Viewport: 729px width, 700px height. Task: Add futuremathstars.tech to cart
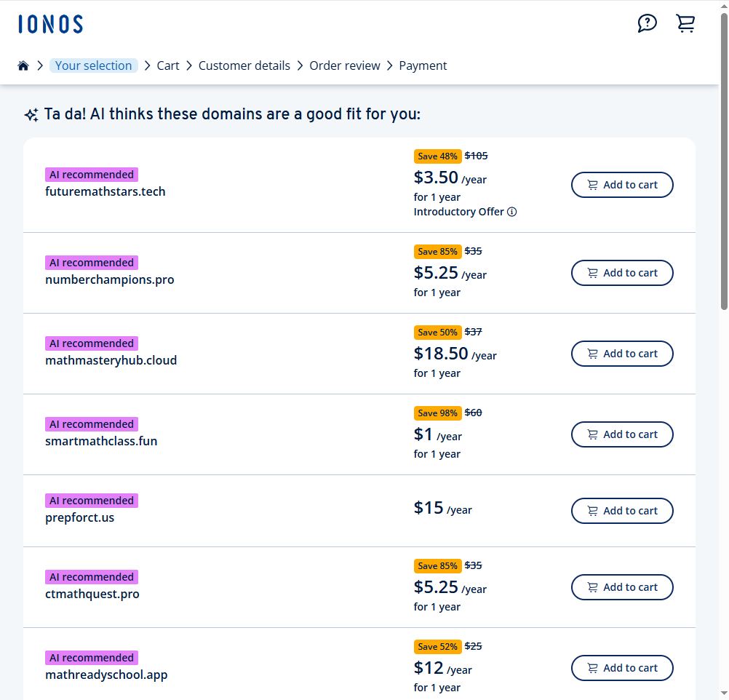click(622, 185)
